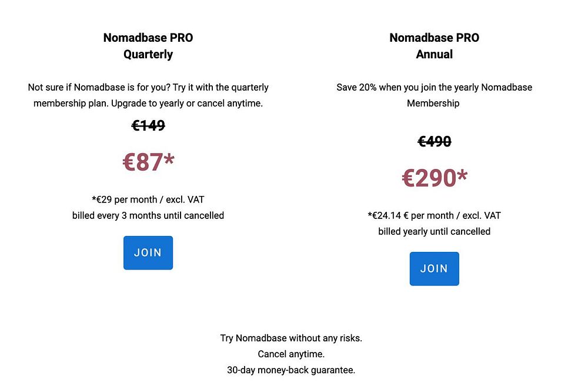588x389 pixels.
Task: Click 'billed yearly until cancelled' text
Action: [x=434, y=231]
